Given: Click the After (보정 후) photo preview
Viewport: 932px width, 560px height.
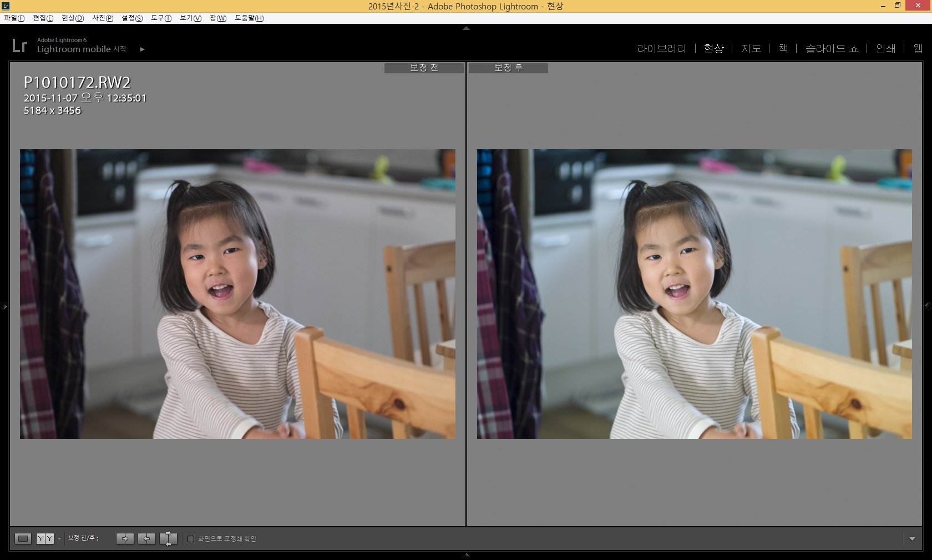Looking at the screenshot, I should [694, 294].
